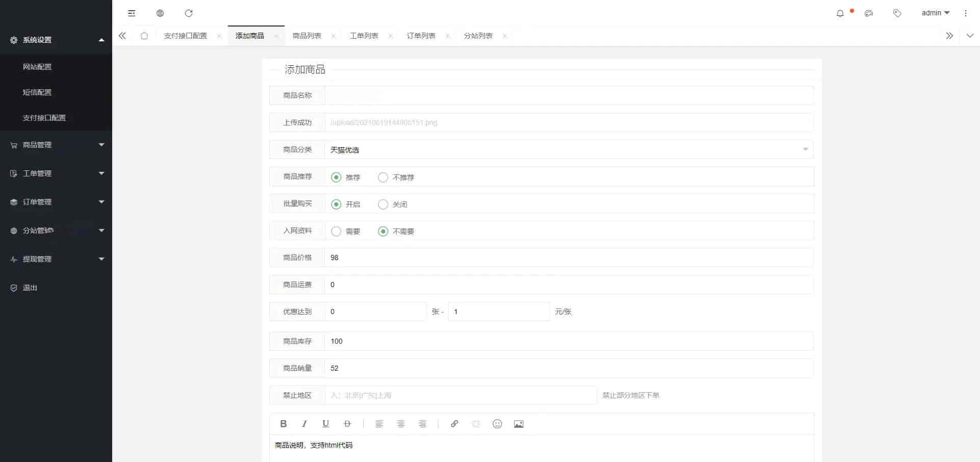Expand the 商品管理 sidebar menu
Screen dimensions: 980x462
(56, 145)
